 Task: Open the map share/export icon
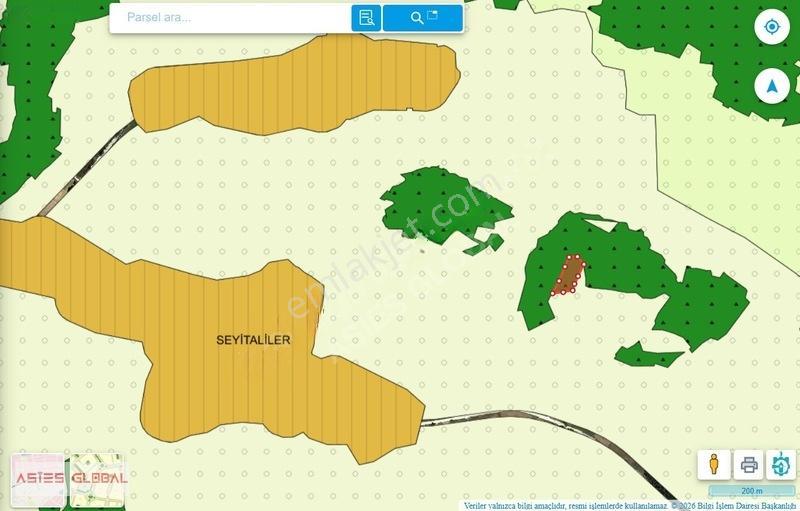tap(781, 465)
